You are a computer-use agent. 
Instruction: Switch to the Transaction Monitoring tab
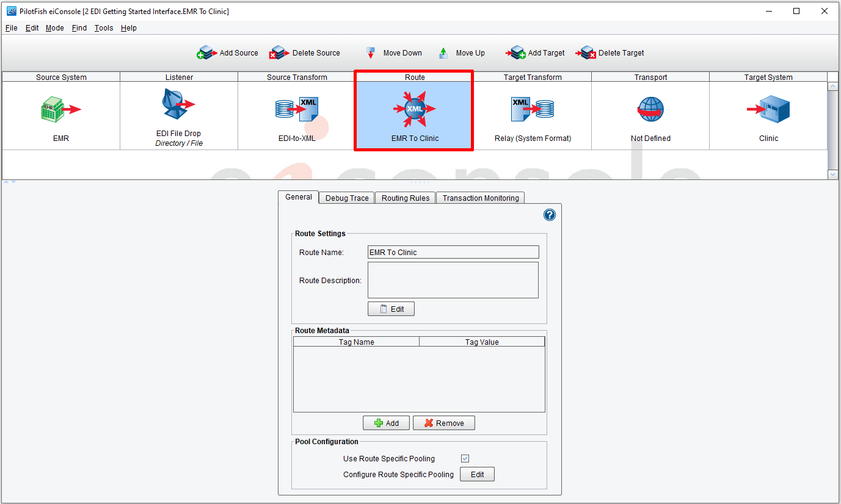click(481, 198)
